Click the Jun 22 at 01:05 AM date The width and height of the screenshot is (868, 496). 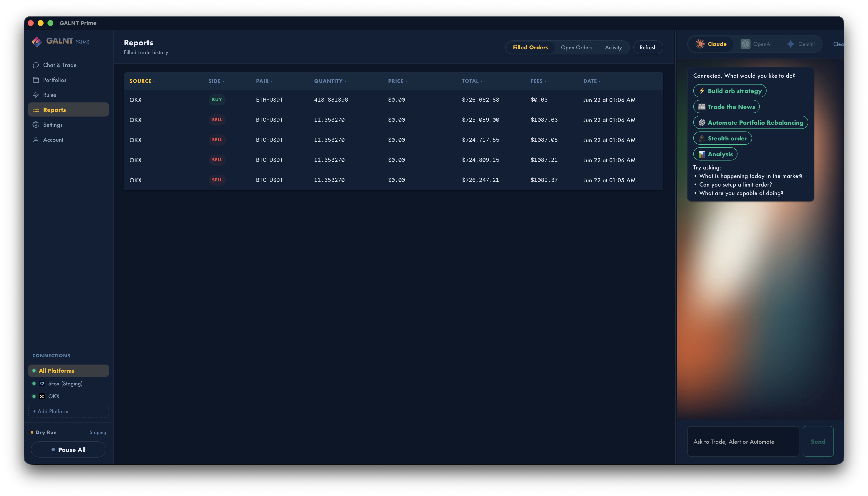609,180
